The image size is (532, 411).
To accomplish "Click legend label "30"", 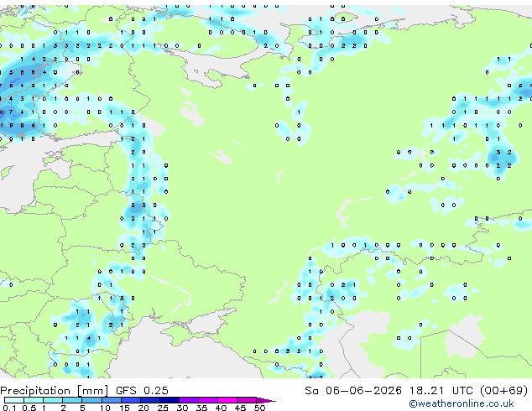I will pyautogui.click(x=183, y=408).
